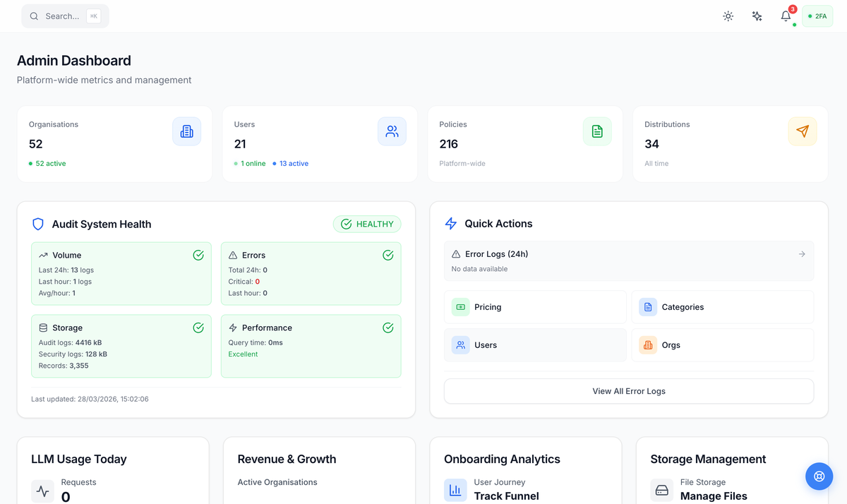Toggle the Quick Actions lightning indicator
The height and width of the screenshot is (504, 847).
click(450, 224)
